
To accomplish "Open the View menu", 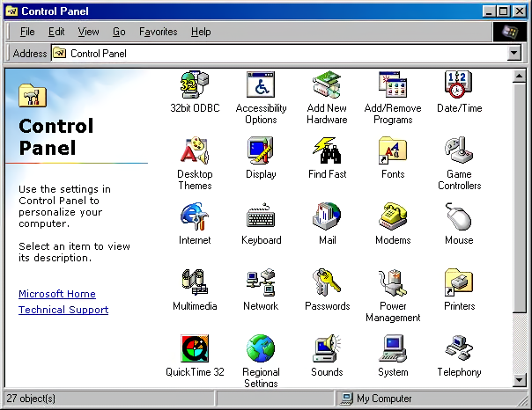I will (x=88, y=32).
